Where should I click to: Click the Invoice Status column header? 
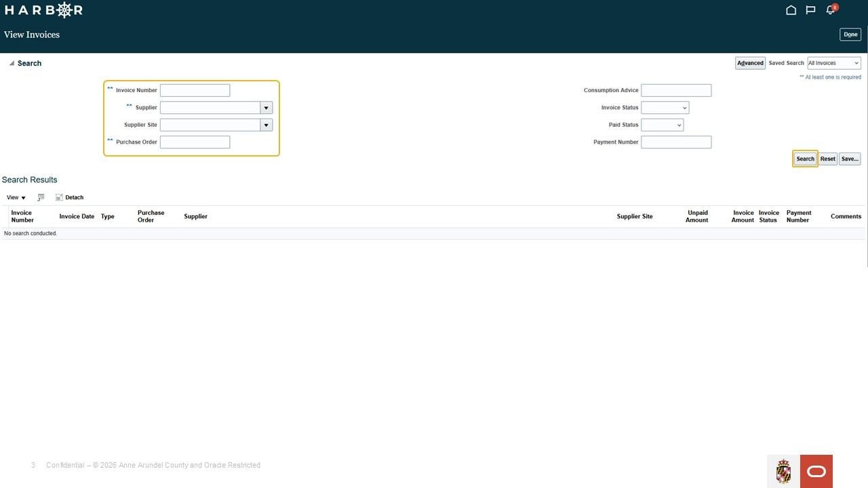pos(768,216)
